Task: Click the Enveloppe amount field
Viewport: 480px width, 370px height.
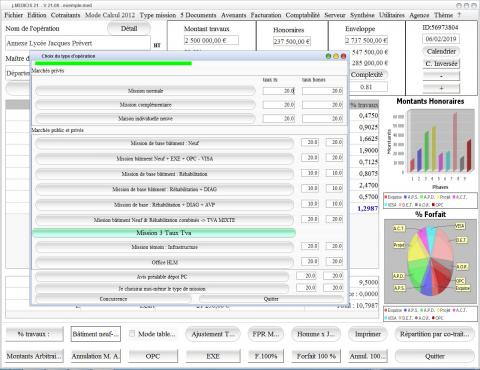Action: point(366,40)
